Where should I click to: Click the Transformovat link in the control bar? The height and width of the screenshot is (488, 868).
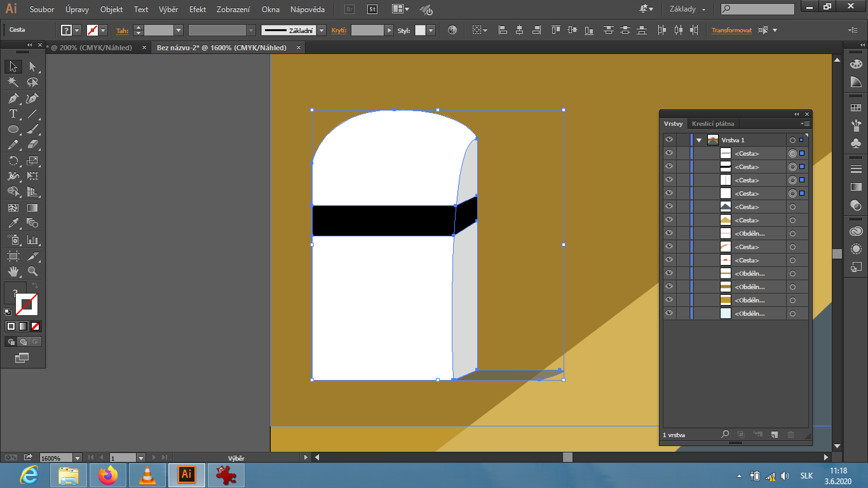pos(731,30)
